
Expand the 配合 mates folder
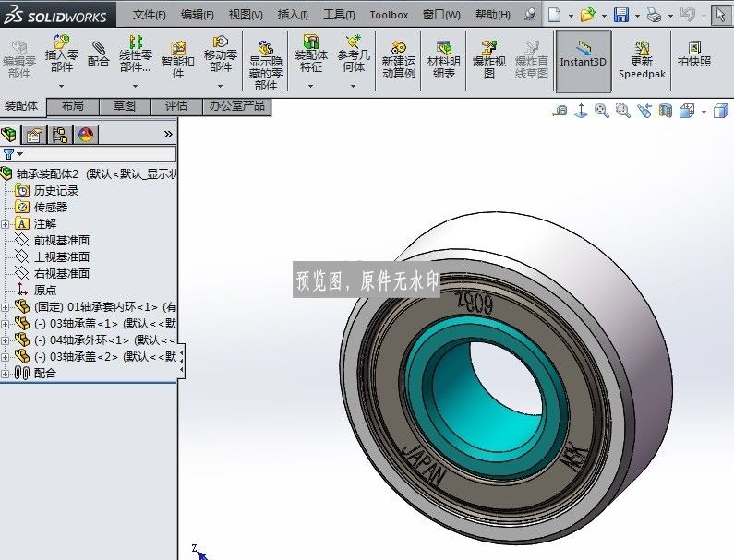(5, 374)
